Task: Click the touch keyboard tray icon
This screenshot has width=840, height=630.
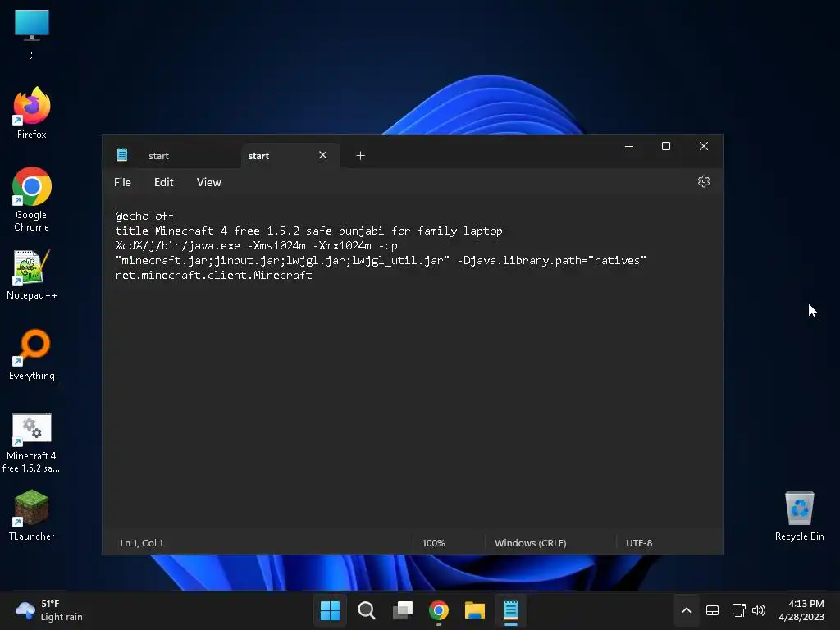Action: click(x=712, y=610)
